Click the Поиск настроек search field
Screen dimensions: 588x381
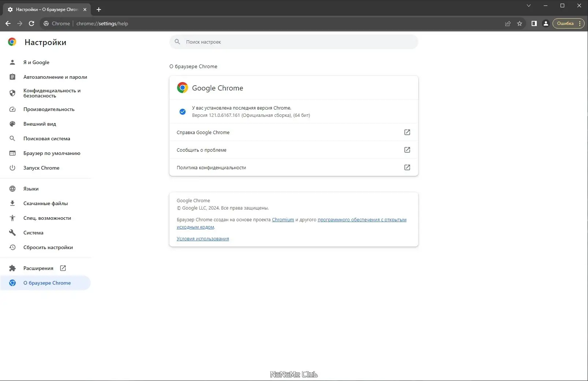click(x=293, y=42)
